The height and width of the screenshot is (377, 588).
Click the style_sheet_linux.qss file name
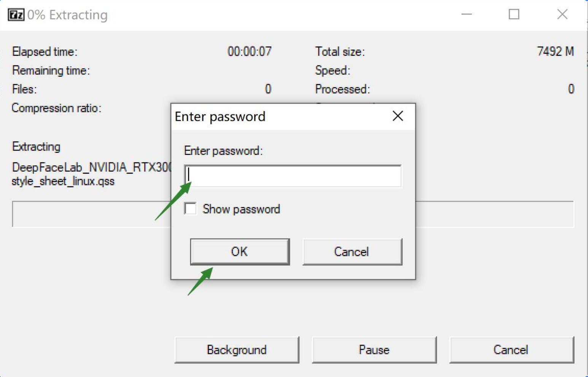[x=63, y=181]
